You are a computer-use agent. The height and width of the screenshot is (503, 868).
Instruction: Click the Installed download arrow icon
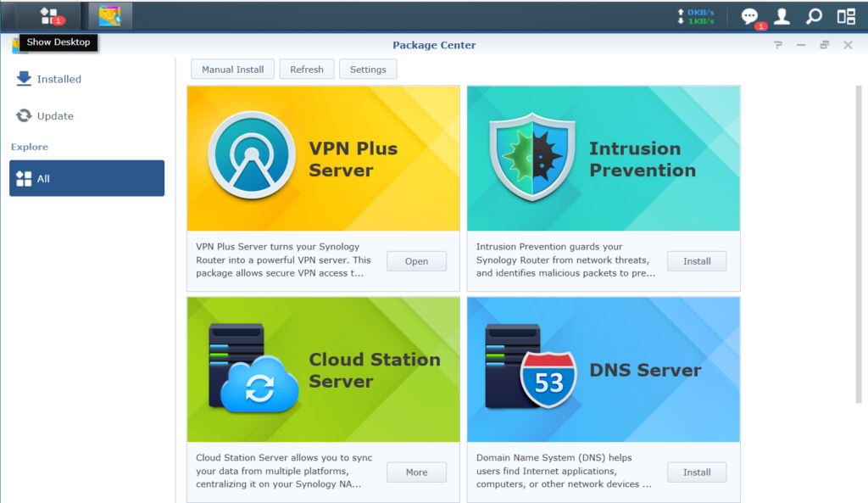(x=24, y=79)
